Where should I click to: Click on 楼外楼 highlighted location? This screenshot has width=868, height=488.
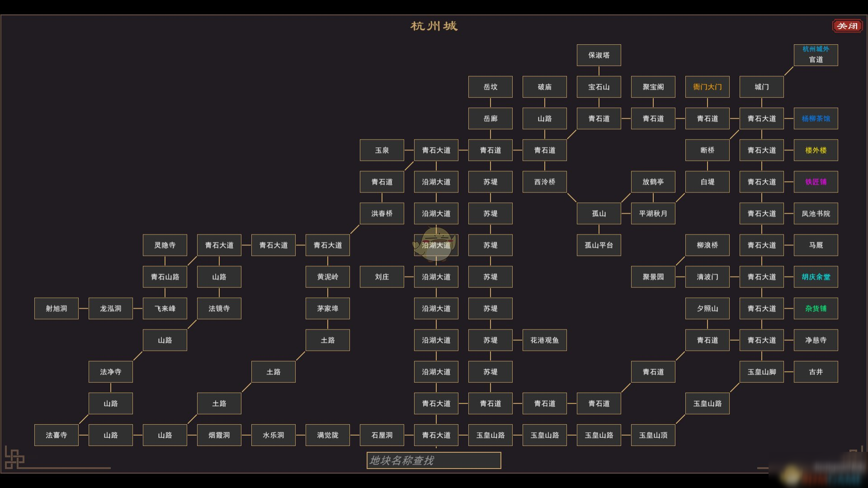click(816, 150)
